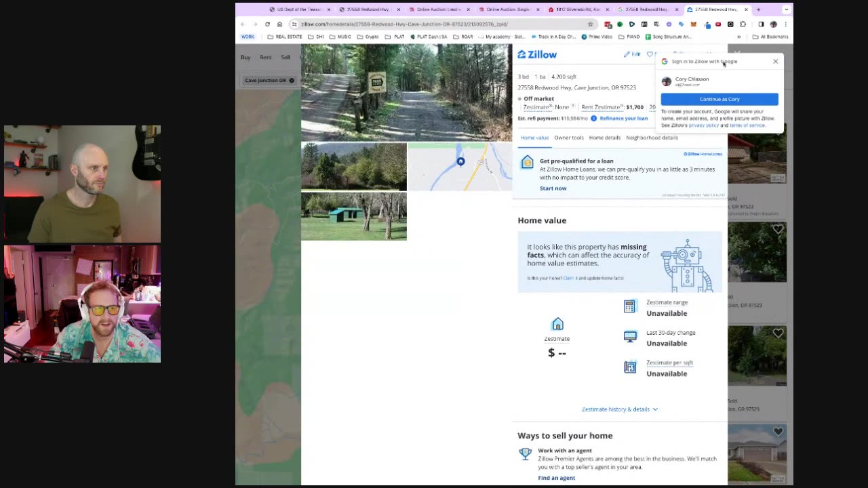Switch to Owner tools tab

coord(568,138)
